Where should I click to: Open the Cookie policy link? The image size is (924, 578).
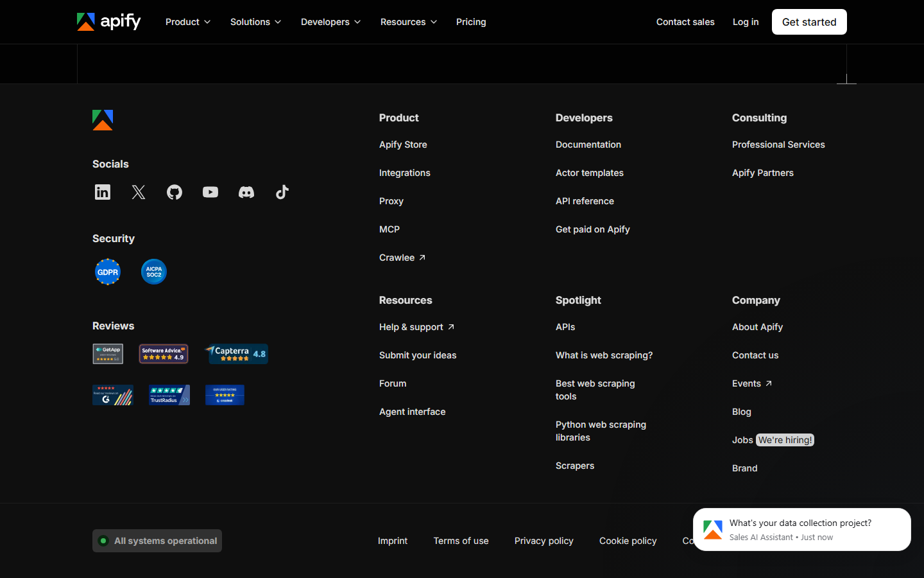point(628,541)
